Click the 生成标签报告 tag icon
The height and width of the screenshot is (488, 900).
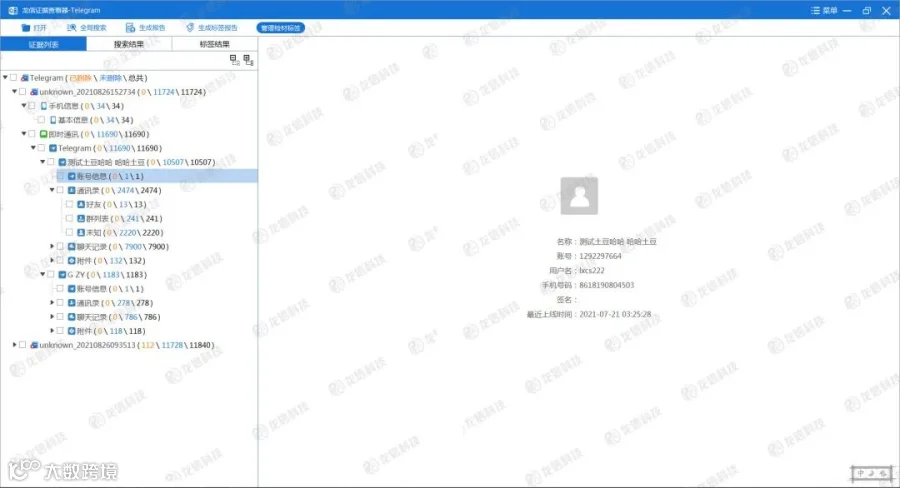click(190, 28)
